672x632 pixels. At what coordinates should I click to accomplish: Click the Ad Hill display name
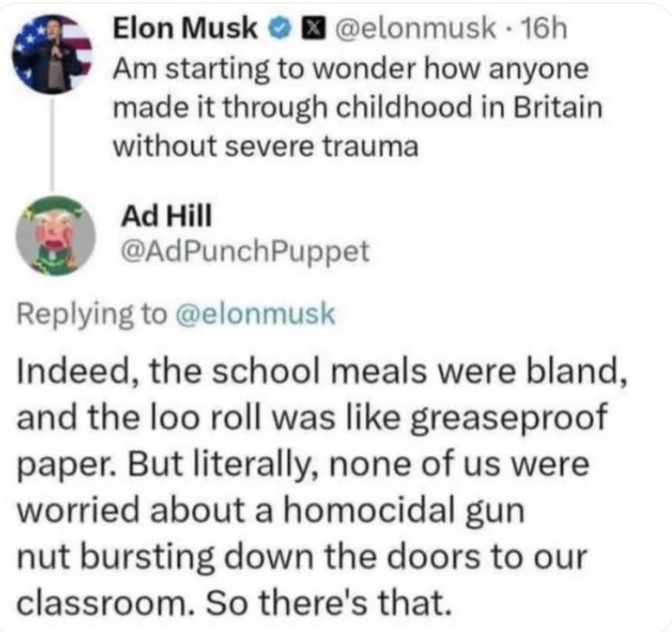[155, 214]
